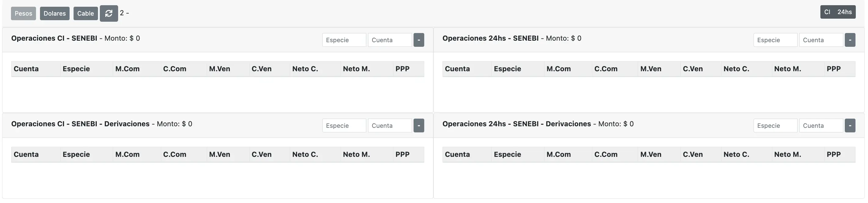
Task: Focus Especie filter in CI Derivaciones panel
Action: coord(344,126)
